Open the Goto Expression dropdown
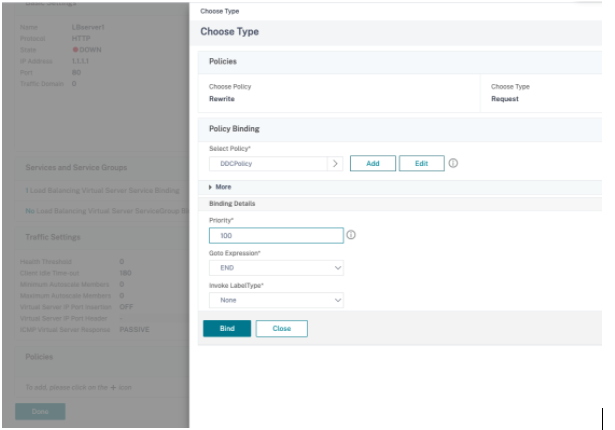 click(x=276, y=268)
